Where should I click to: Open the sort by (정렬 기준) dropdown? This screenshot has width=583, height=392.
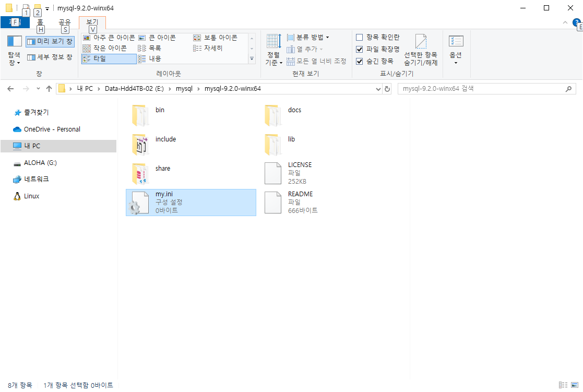click(273, 50)
